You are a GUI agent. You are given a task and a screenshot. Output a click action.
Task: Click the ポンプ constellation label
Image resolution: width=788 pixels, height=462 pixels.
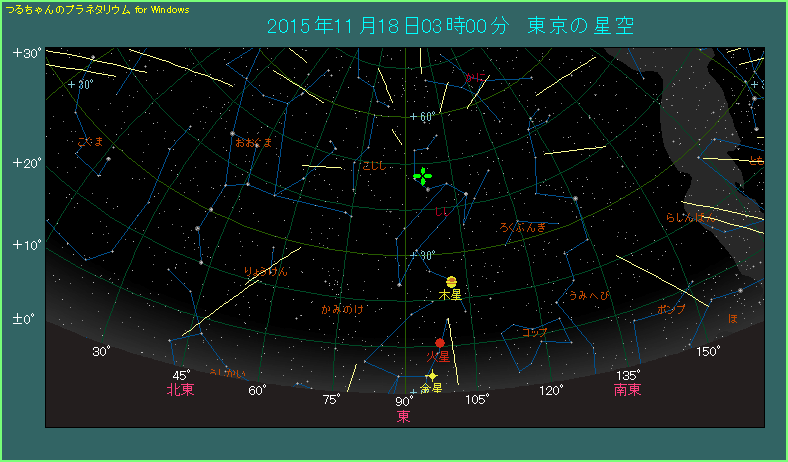point(671,310)
